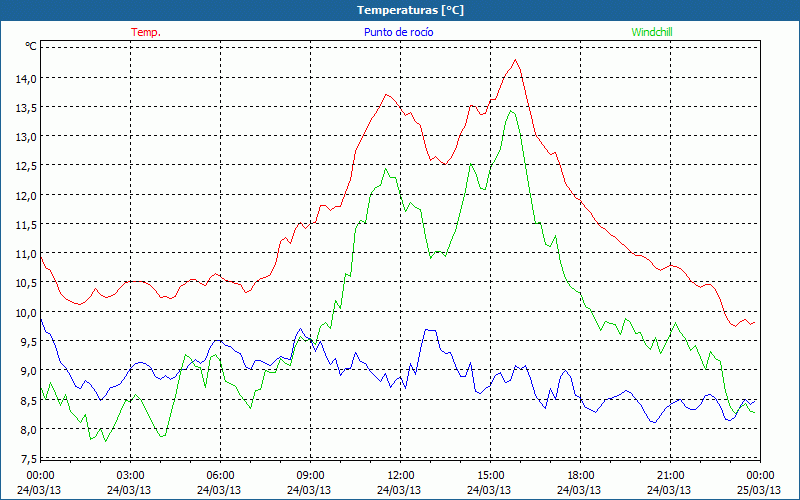Image resolution: width=800 pixels, height=500 pixels.
Task: Click the '7,5' y-axis value
Action: pyautogui.click(x=28, y=458)
